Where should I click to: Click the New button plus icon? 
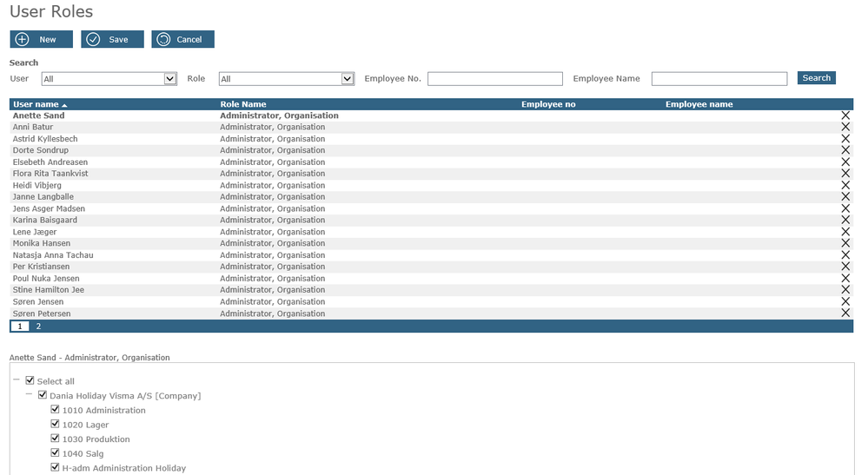click(22, 39)
